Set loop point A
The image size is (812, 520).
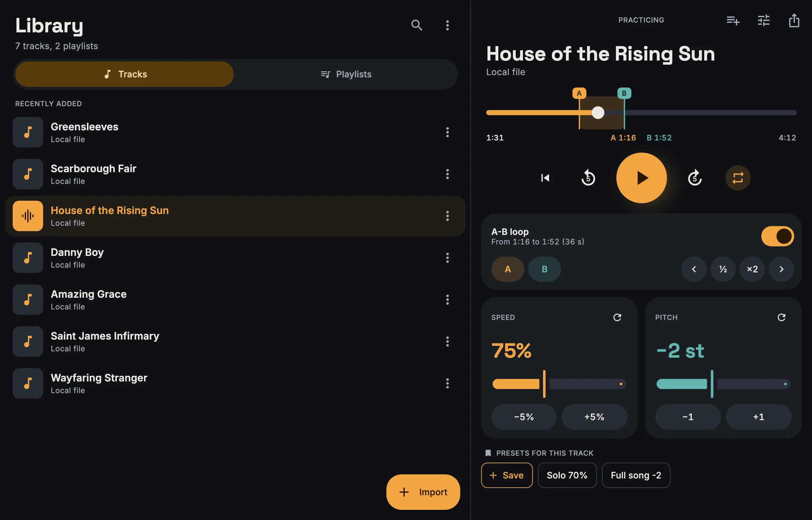coord(507,269)
